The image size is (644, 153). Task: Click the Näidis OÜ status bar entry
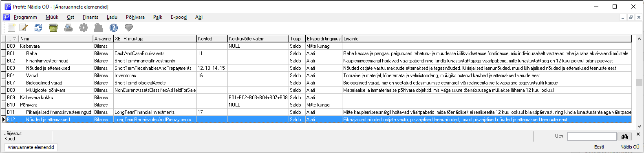coord(630,147)
